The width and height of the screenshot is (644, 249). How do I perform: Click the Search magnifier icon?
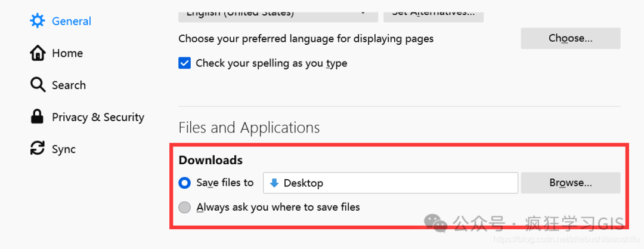(x=38, y=85)
